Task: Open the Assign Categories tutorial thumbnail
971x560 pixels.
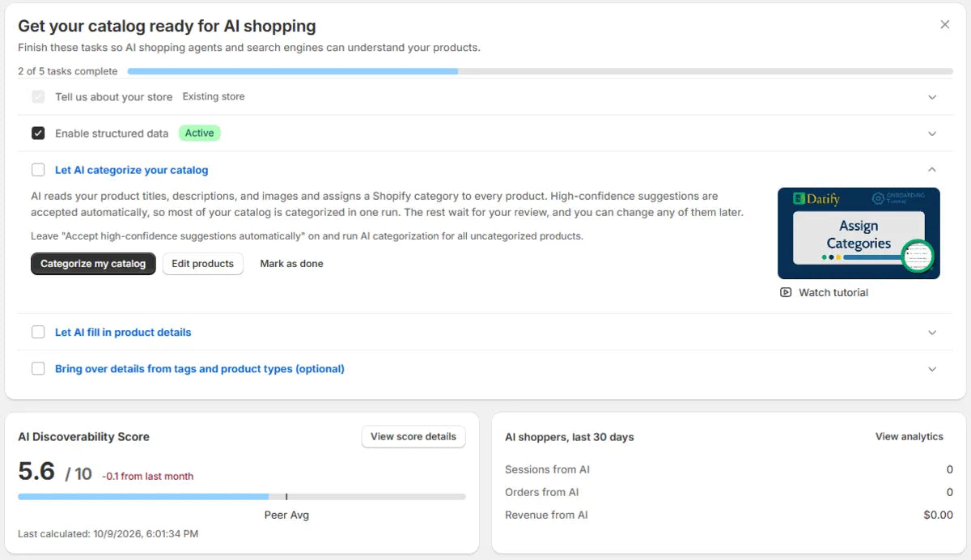Action: pyautogui.click(x=859, y=233)
